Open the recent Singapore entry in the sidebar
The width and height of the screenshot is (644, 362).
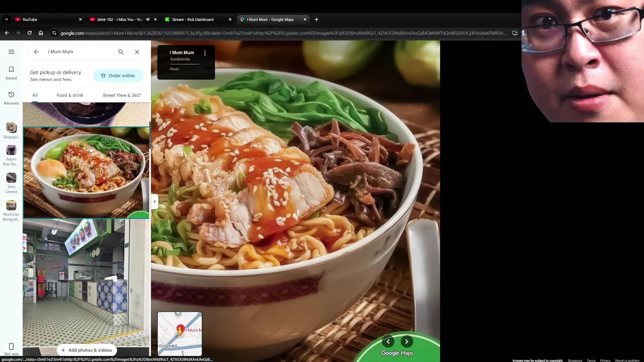tap(11, 131)
